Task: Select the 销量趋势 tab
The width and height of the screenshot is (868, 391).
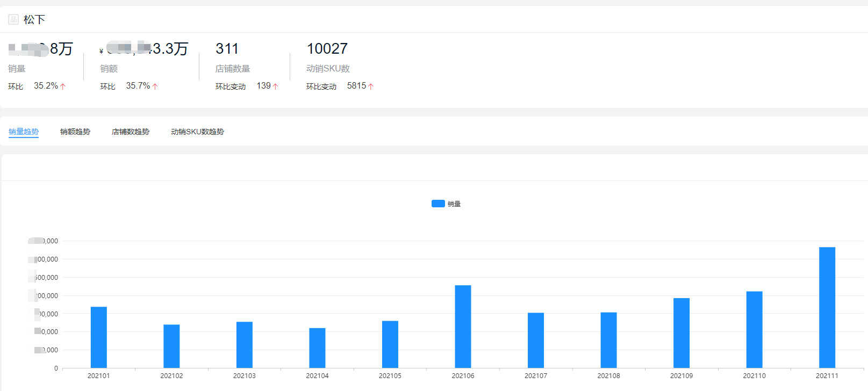Action: click(x=24, y=132)
